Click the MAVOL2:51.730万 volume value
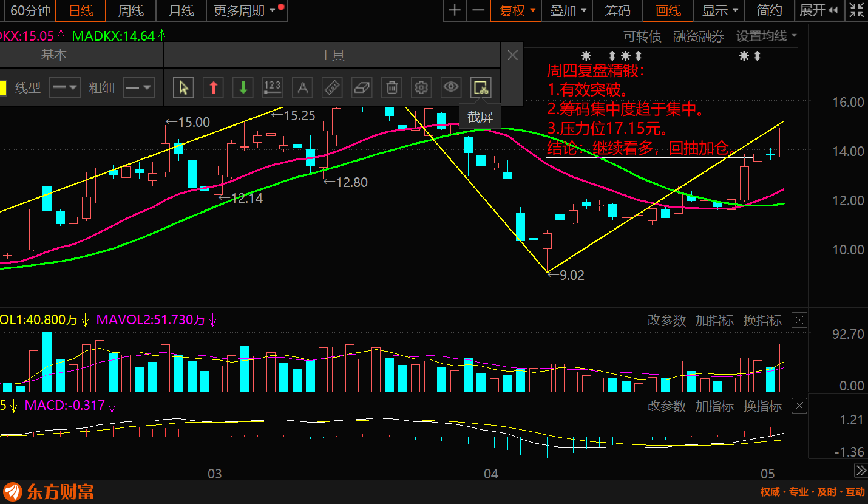This screenshot has width=868, height=504. point(151,320)
